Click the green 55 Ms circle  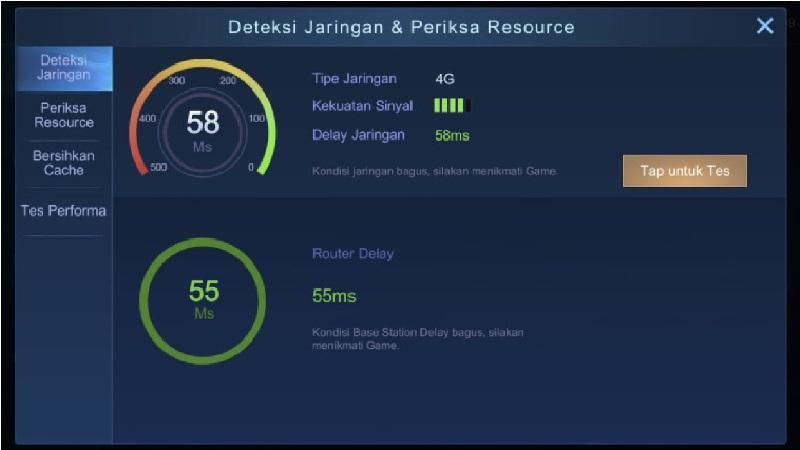(x=203, y=301)
